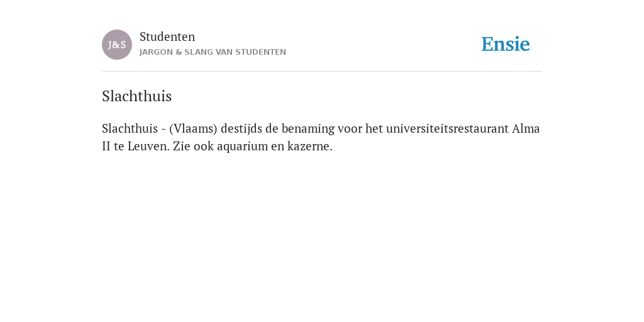Open the Ensie logo link

coord(506,44)
